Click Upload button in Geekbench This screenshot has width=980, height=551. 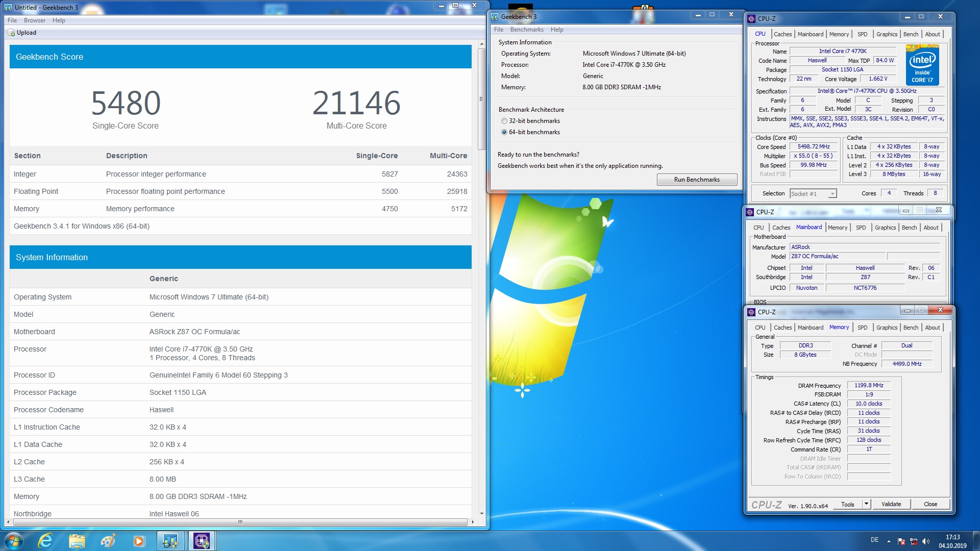tap(22, 33)
